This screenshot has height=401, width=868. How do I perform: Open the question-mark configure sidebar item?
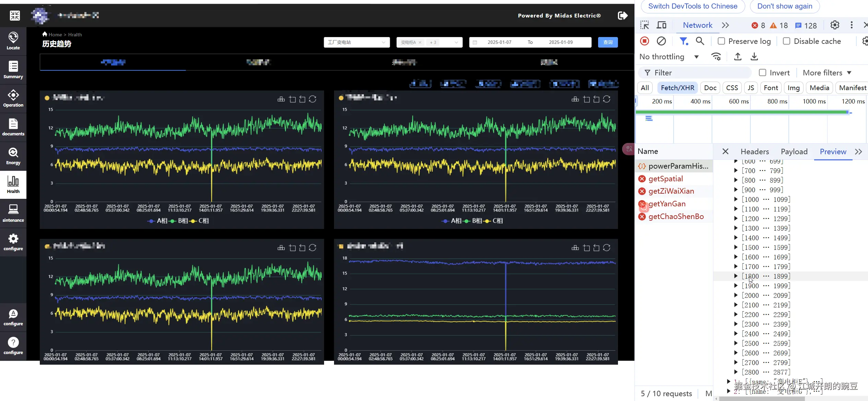(13, 346)
